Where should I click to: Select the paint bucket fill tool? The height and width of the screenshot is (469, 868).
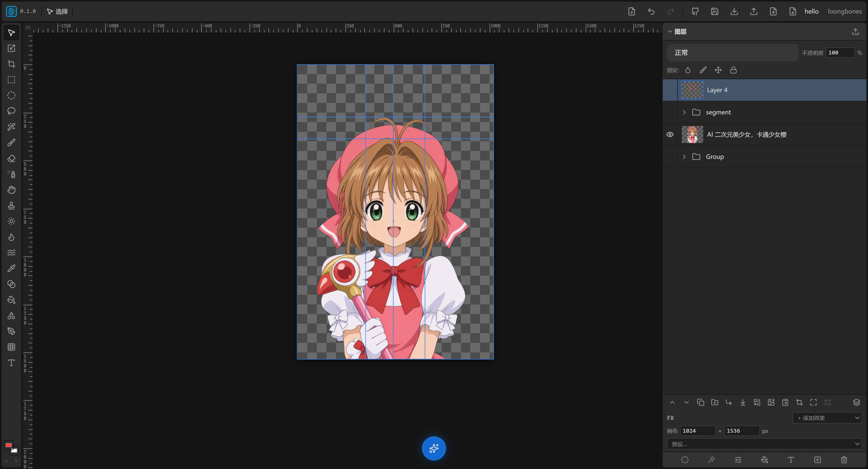11,300
